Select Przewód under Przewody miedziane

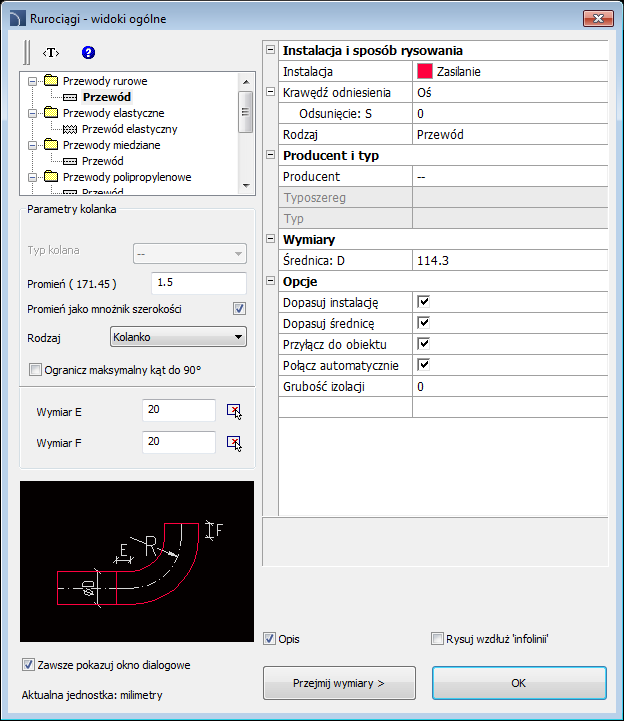(103, 161)
